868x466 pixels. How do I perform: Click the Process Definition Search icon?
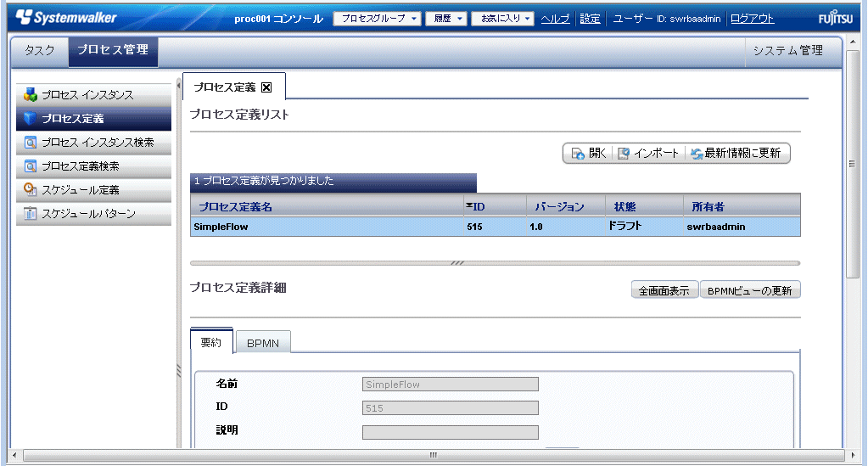[x=31, y=166]
